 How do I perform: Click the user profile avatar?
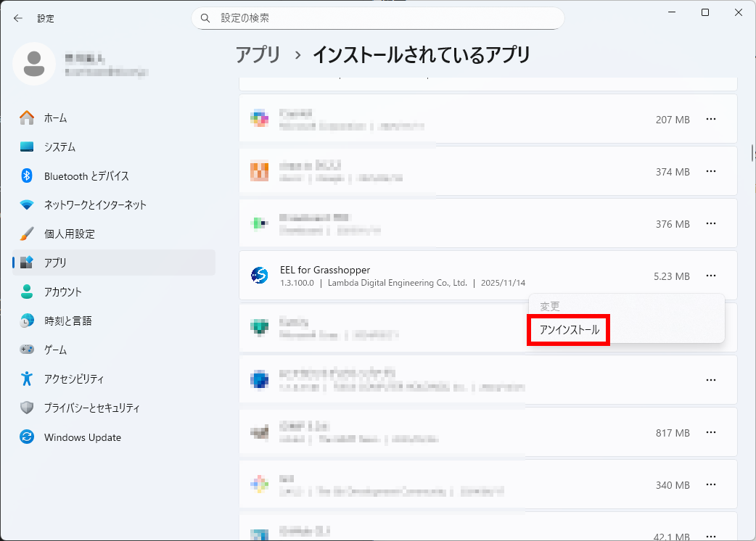pyautogui.click(x=33, y=64)
